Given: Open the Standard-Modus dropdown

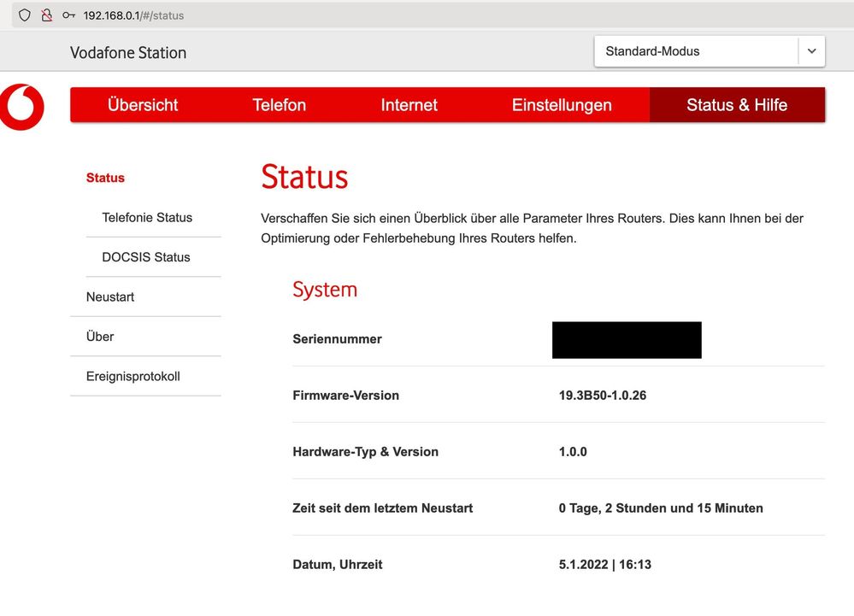Looking at the screenshot, I should click(710, 51).
